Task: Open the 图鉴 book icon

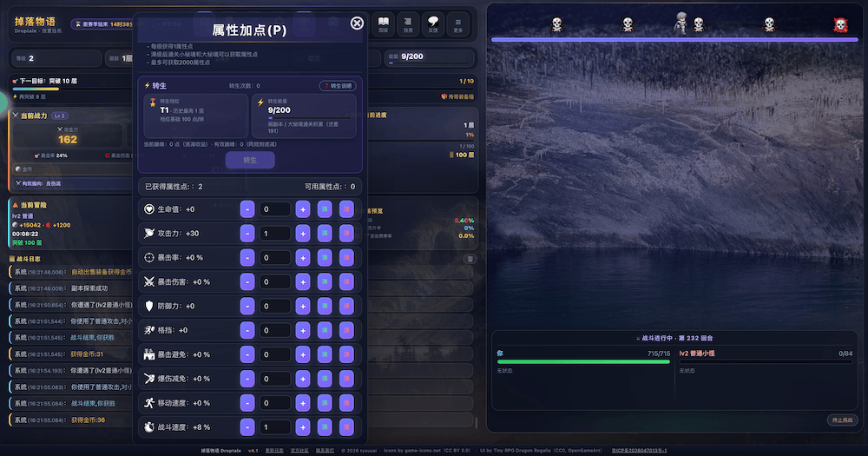Action: [383, 23]
